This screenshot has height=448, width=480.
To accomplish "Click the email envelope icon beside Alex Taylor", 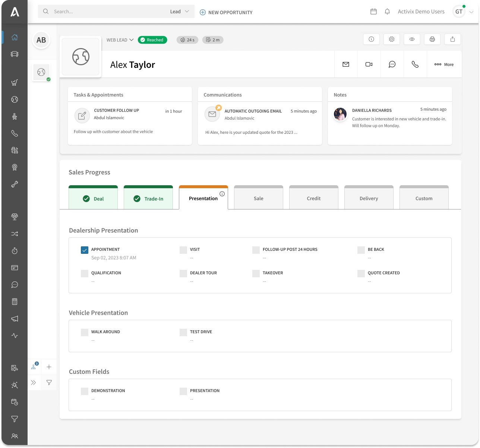I will tap(346, 64).
